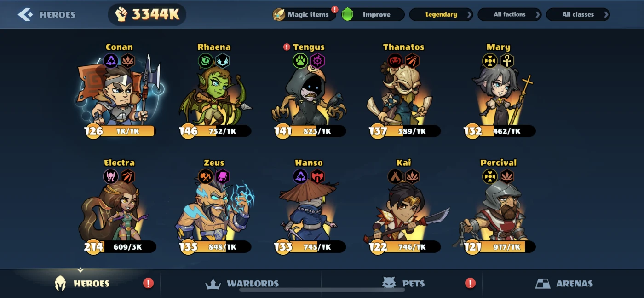This screenshot has width=644, height=298.
Task: Open the All factions filter dropdown
Action: [509, 15]
